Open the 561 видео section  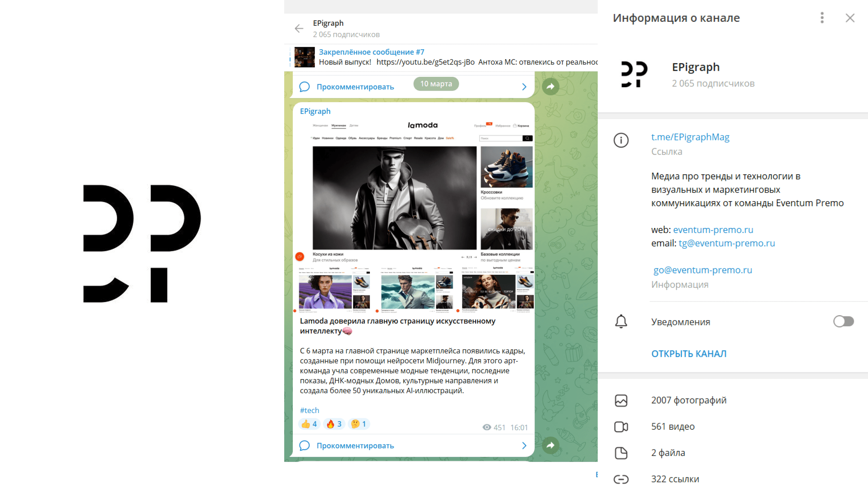coord(733,427)
